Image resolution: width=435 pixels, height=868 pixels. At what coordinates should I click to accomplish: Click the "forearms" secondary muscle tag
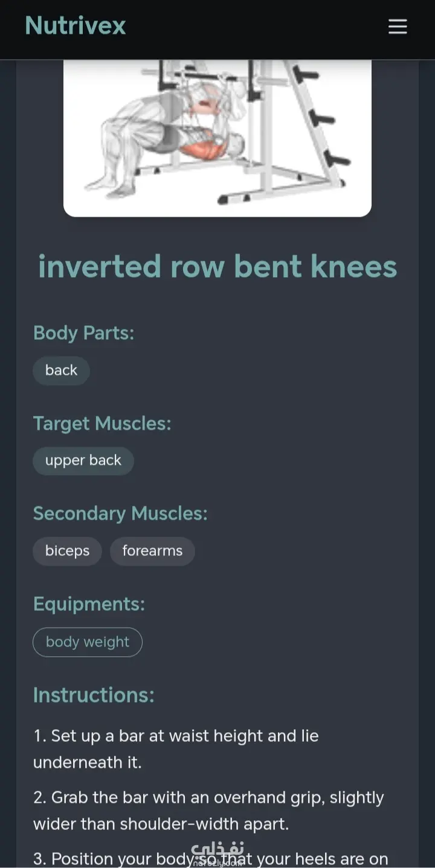[x=152, y=551]
